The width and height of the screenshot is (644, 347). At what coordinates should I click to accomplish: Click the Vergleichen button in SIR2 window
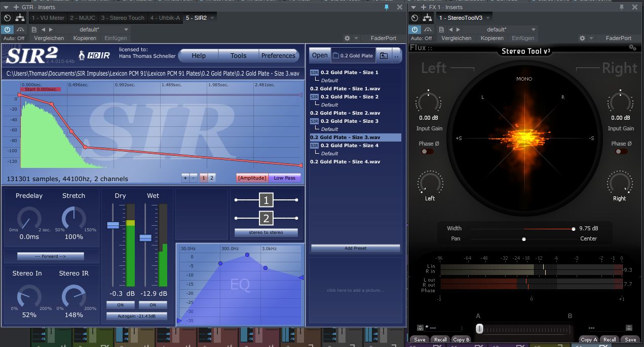pos(49,38)
